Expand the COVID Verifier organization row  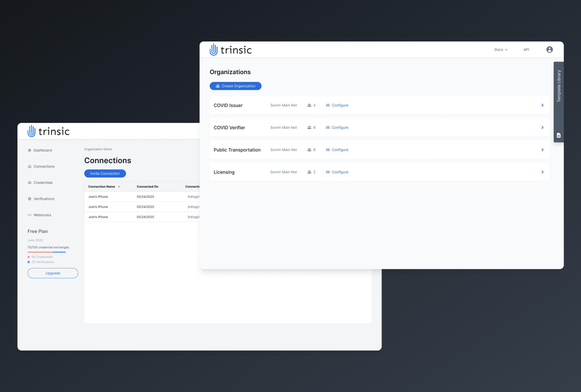pos(542,127)
